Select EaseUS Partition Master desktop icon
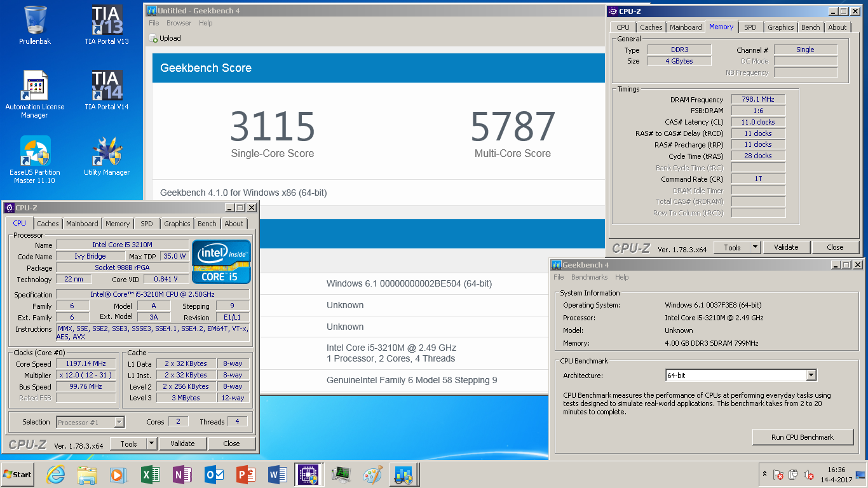Image resolution: width=868 pixels, height=488 pixels. click(35, 159)
